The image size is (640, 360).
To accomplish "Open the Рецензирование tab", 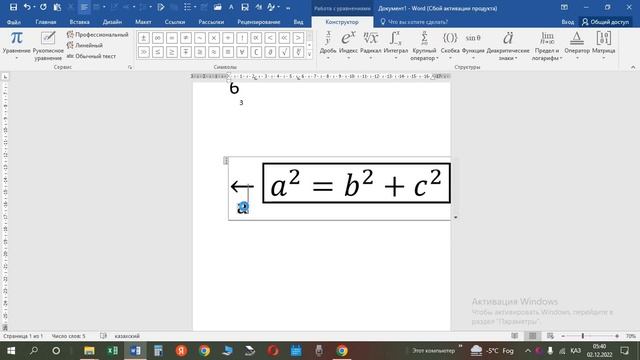I will pyautogui.click(x=259, y=22).
